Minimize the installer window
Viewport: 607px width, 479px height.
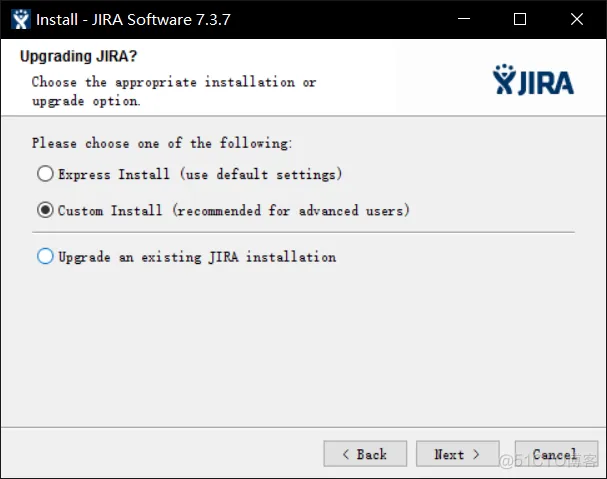(463, 19)
